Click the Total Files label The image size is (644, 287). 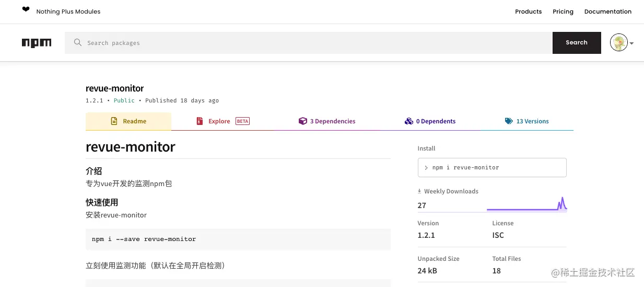pyautogui.click(x=507, y=259)
